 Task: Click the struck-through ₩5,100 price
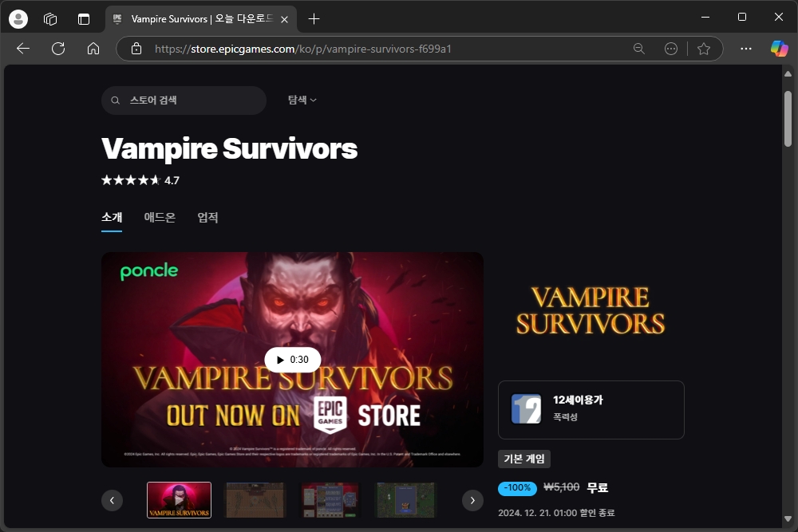pos(561,487)
